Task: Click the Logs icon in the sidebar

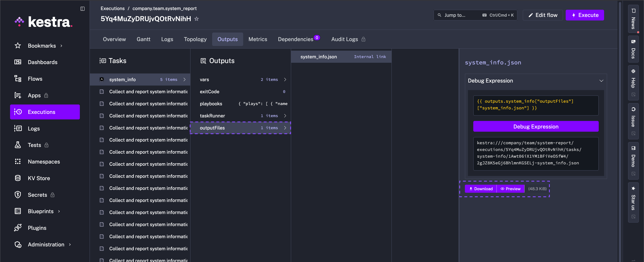Action: point(18,128)
